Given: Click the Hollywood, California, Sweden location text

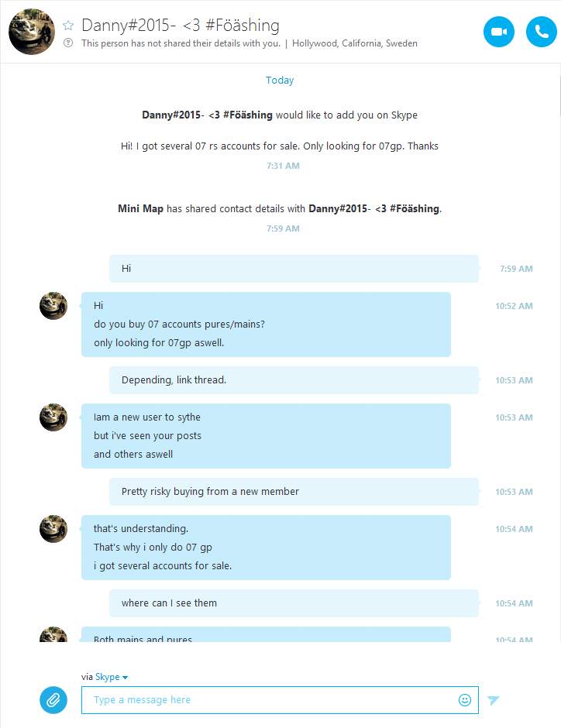Looking at the screenshot, I should point(355,43).
